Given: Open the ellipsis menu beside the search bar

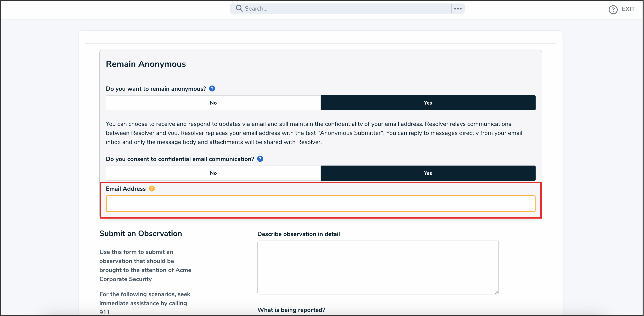Looking at the screenshot, I should point(458,8).
